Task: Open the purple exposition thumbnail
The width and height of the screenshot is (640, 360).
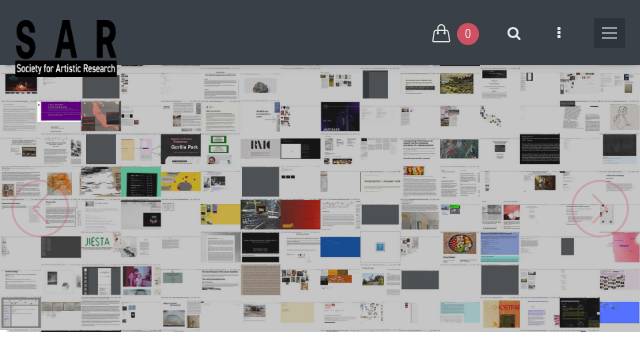Action: (x=61, y=111)
